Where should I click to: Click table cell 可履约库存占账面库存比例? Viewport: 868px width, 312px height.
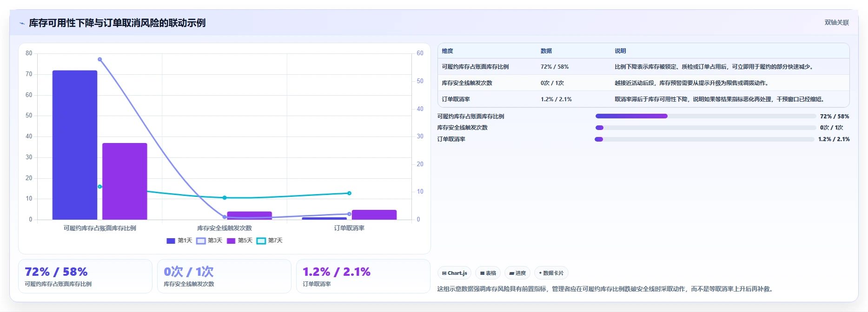(x=475, y=67)
